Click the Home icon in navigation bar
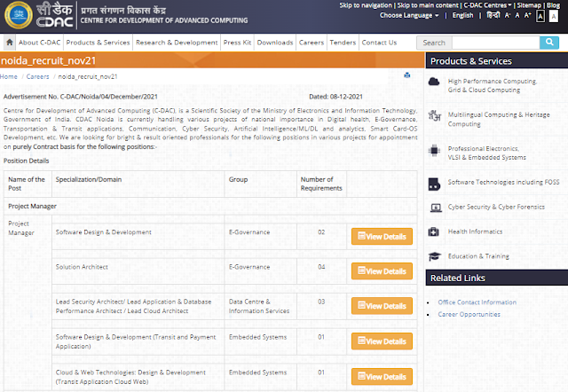This screenshot has height=392, width=568. coord(10,43)
